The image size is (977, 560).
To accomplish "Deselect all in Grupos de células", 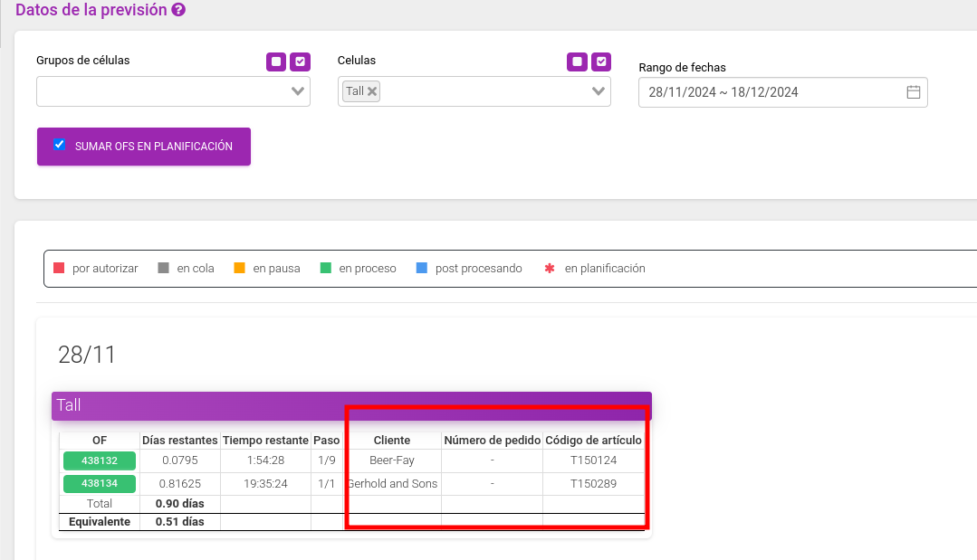I will [276, 62].
